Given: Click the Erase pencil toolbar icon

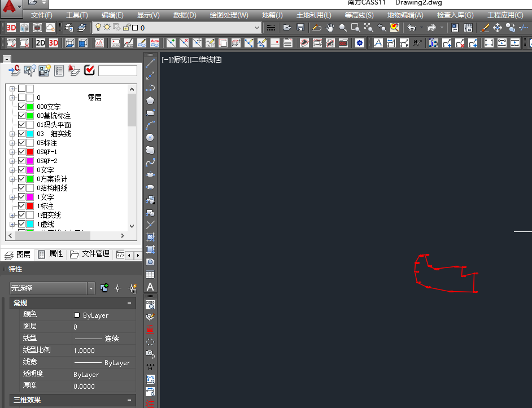Looking at the screenshot, I should pos(485,28).
